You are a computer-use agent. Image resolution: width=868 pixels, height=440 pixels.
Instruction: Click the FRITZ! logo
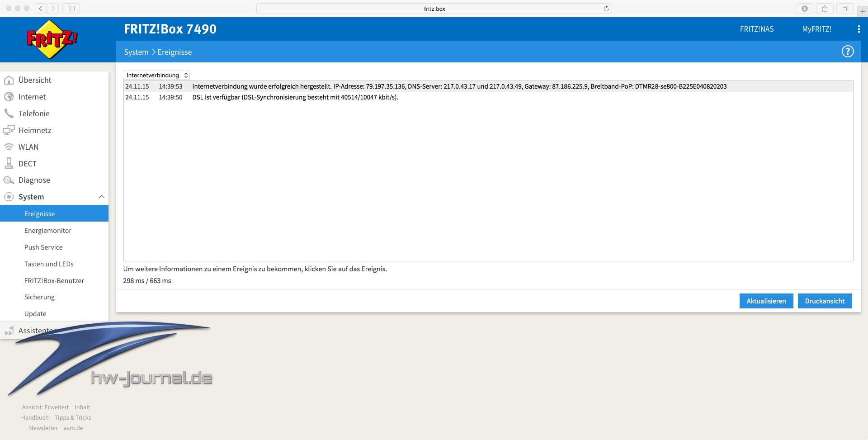[52, 39]
